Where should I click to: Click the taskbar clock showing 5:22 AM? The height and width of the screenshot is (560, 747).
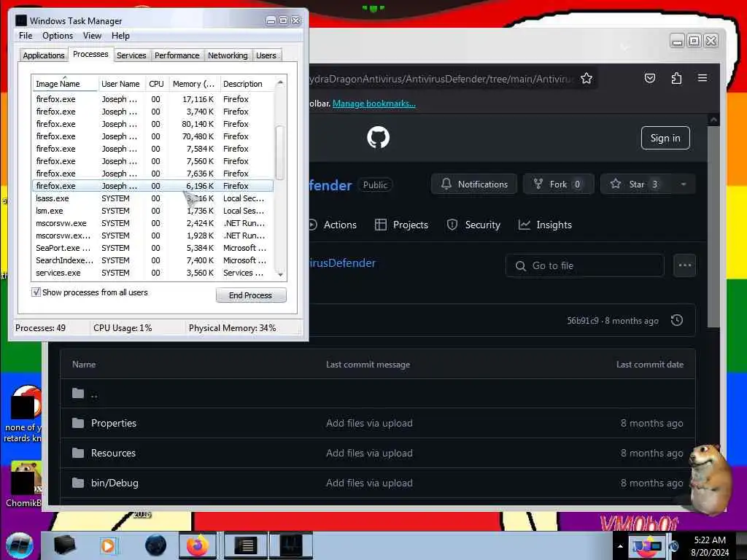pos(710,546)
